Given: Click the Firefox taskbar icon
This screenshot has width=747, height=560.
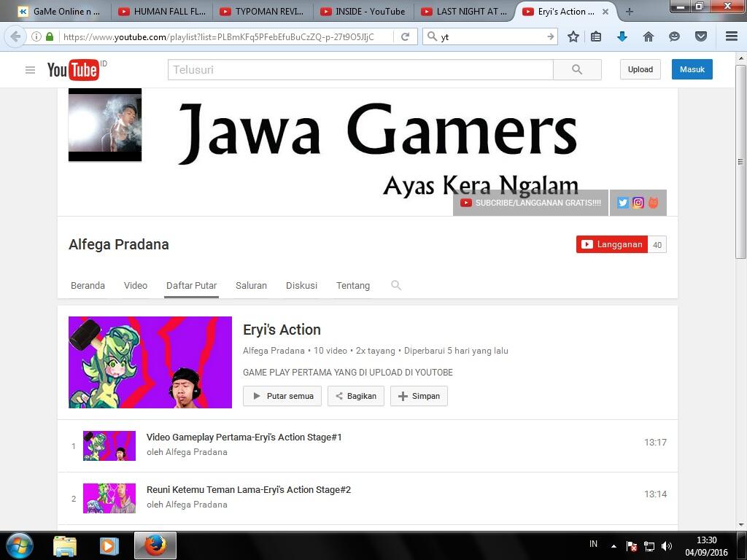Looking at the screenshot, I should point(155,545).
